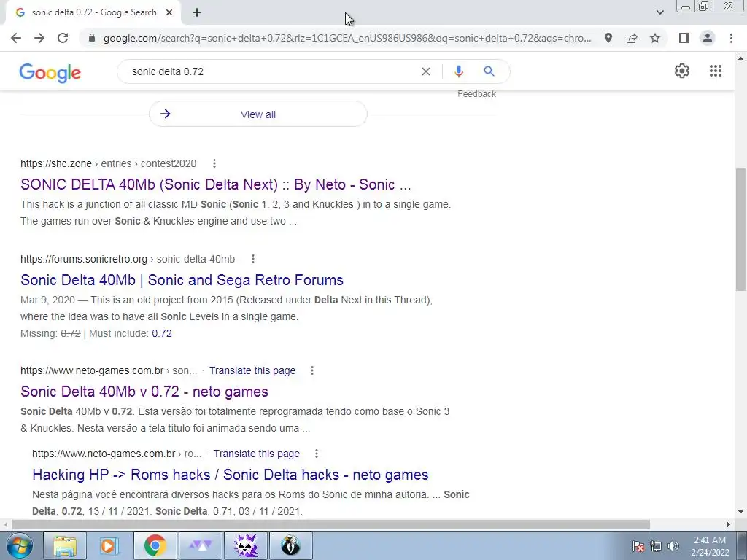Click the padlock site info icon

[92, 38]
